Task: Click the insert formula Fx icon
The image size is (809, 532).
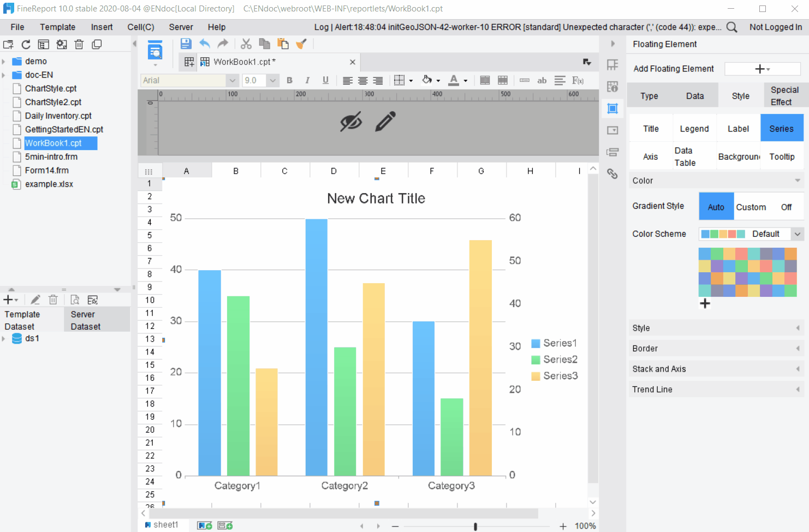Action: click(x=578, y=81)
